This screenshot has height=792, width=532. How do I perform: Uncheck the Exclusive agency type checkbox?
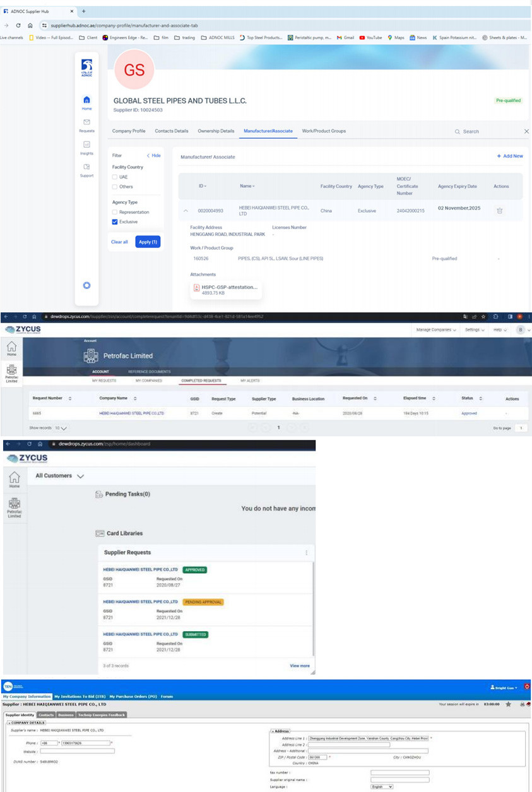114,222
